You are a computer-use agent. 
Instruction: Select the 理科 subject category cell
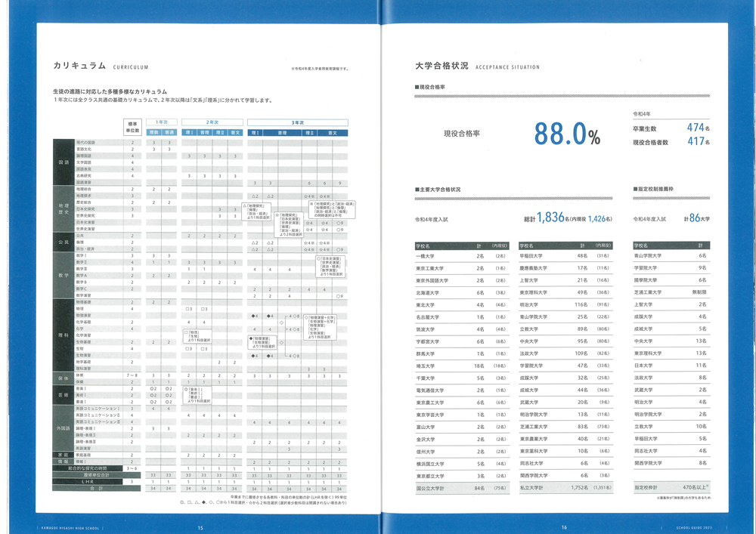[x=64, y=335]
